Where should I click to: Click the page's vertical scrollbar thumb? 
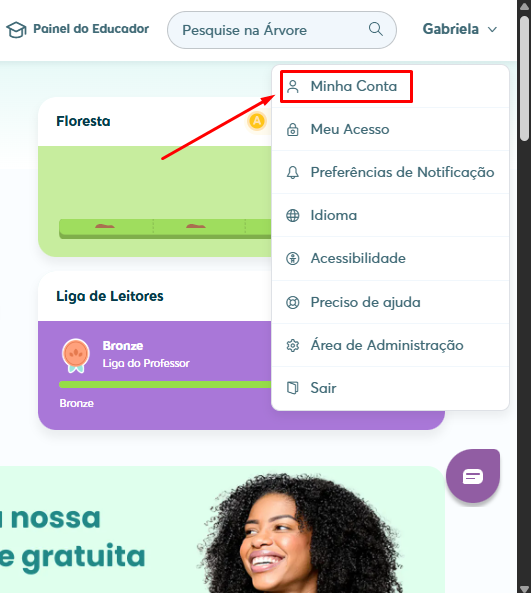click(x=524, y=78)
